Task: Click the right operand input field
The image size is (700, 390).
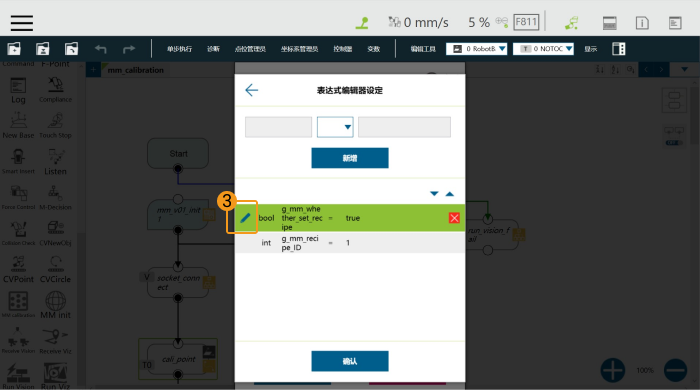Action: click(x=404, y=127)
